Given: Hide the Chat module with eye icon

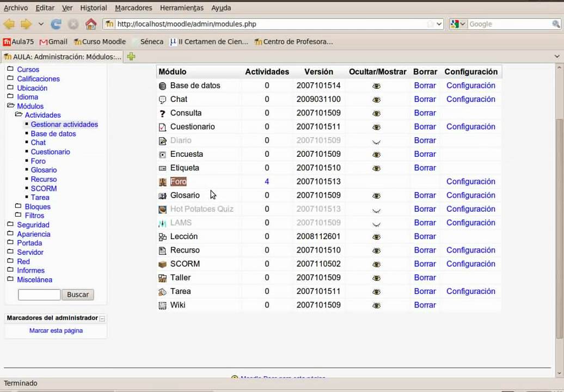Looking at the screenshot, I should pyautogui.click(x=376, y=100).
